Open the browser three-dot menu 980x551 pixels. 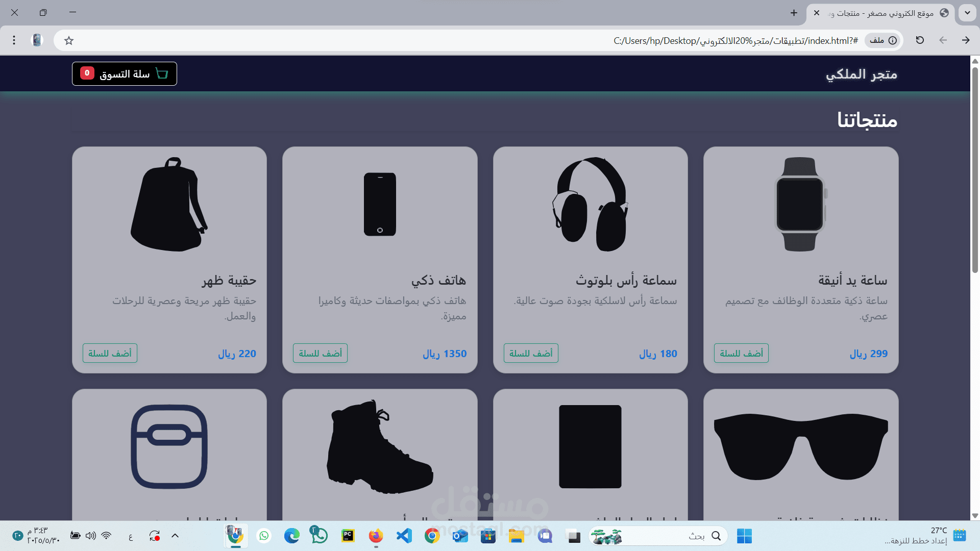point(14,40)
